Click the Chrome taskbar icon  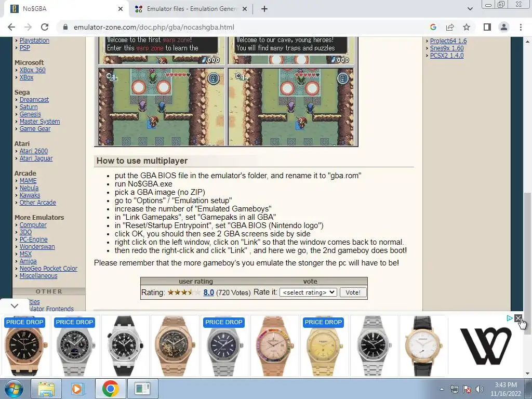click(110, 389)
